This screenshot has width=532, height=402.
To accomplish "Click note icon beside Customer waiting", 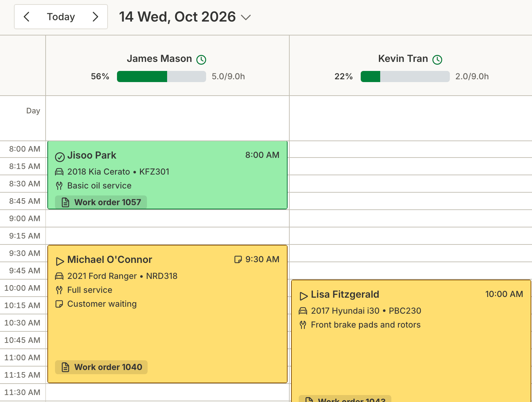I will 59,304.
